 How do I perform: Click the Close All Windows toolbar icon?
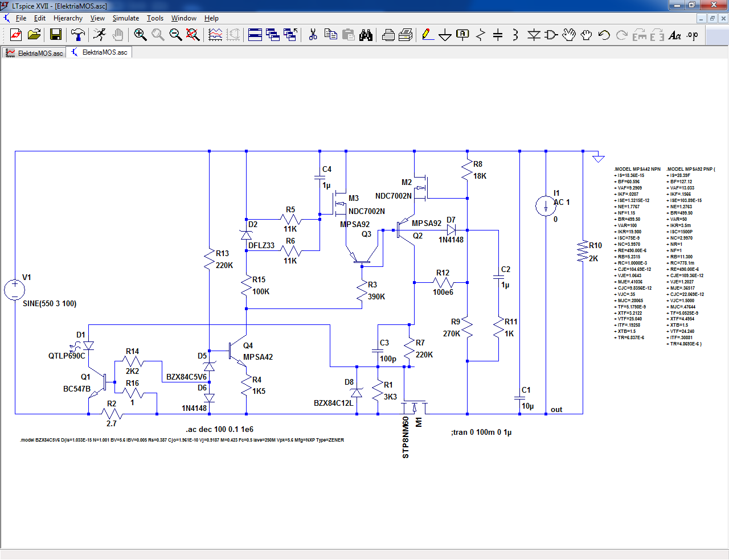tap(290, 35)
